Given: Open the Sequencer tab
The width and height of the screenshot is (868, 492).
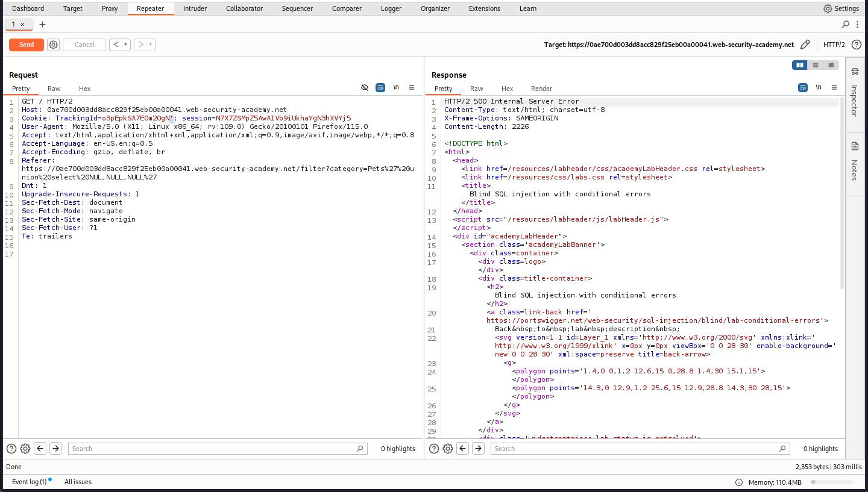Looking at the screenshot, I should (x=297, y=8).
